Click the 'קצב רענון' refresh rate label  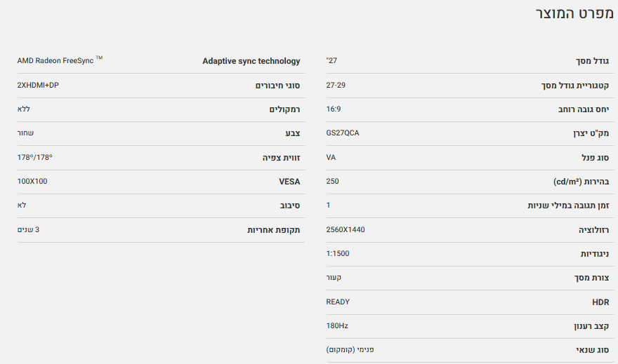tap(591, 326)
